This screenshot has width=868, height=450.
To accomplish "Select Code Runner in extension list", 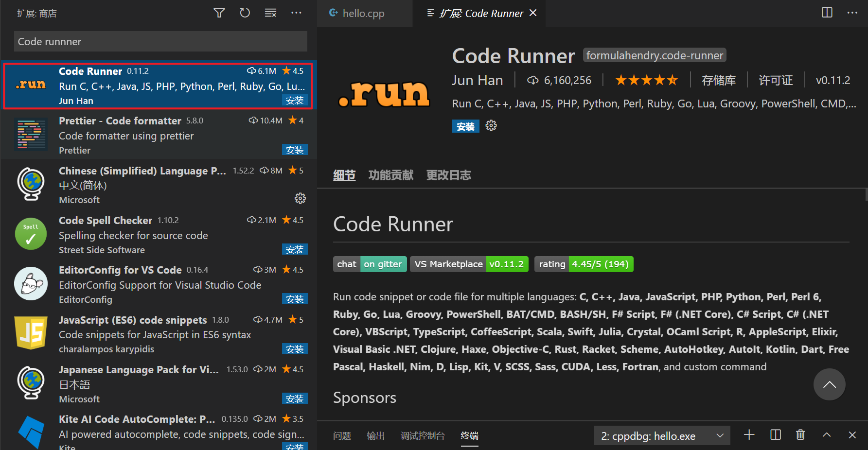I will tap(159, 85).
